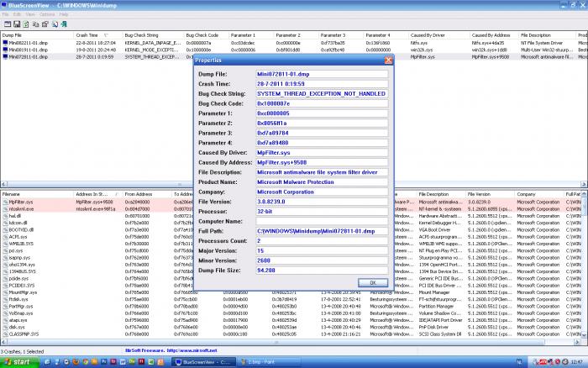Viewport: 588px width, 368px height.
Task: Launch Photoshop from the quick launch bar
Action: (x=104, y=362)
